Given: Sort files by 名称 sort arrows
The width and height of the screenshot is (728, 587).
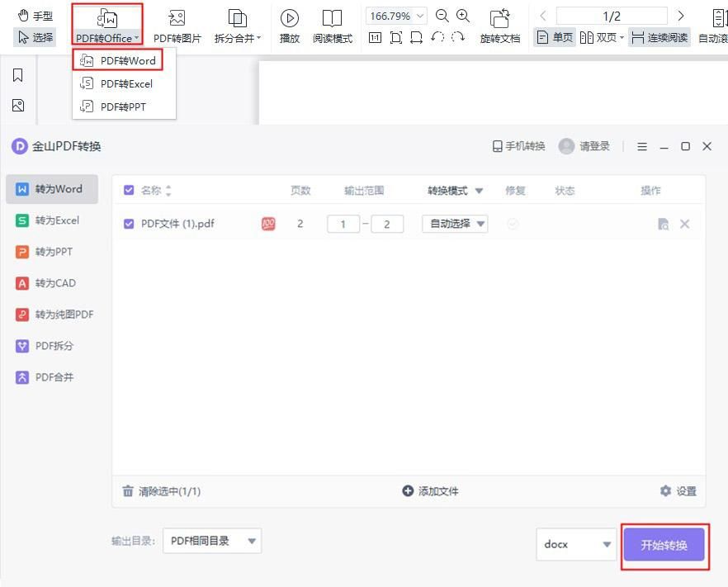Looking at the screenshot, I should pos(168,191).
